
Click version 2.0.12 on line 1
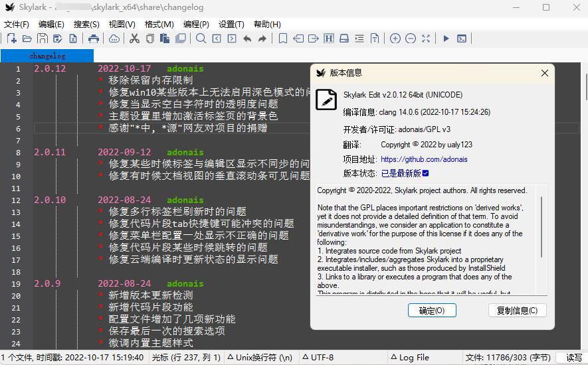[x=50, y=68]
